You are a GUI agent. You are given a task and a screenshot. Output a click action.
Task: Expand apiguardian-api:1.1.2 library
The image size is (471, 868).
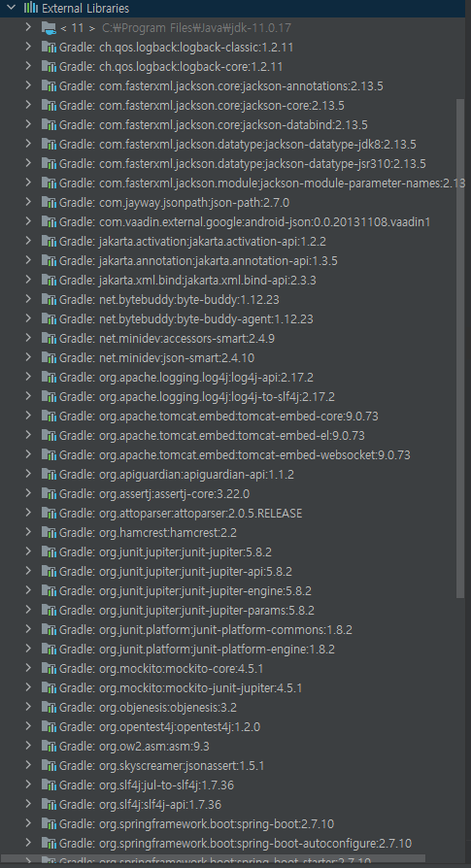pos(28,473)
